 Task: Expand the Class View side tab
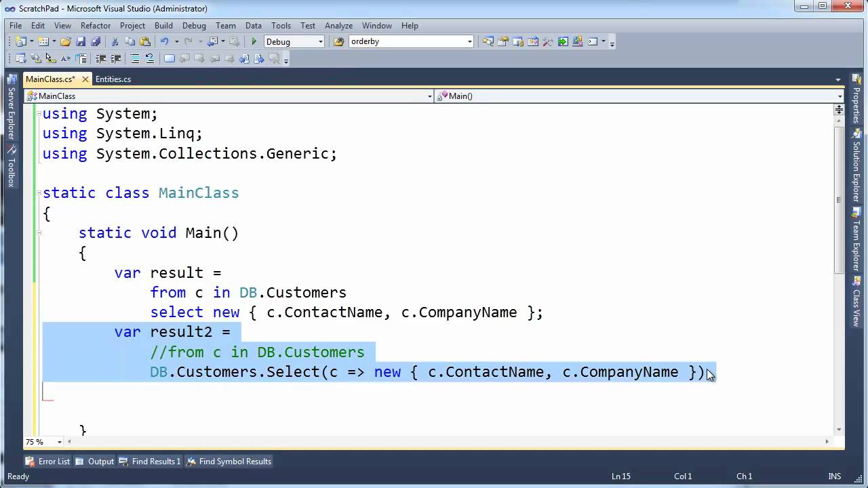[x=856, y=302]
